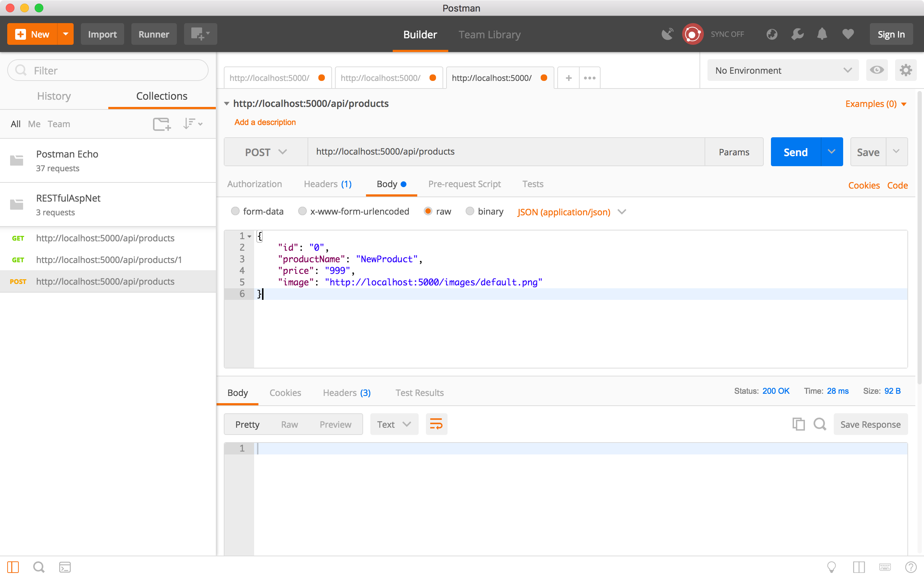Open the environment quick look eye
The width and height of the screenshot is (924, 578).
click(877, 70)
